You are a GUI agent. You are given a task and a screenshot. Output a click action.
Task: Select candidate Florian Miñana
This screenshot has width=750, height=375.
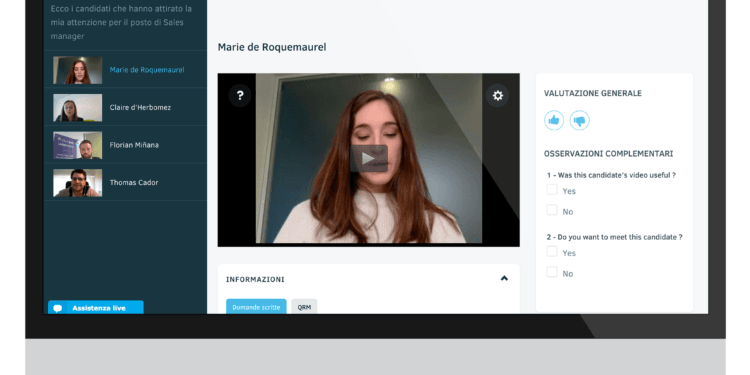click(x=125, y=145)
